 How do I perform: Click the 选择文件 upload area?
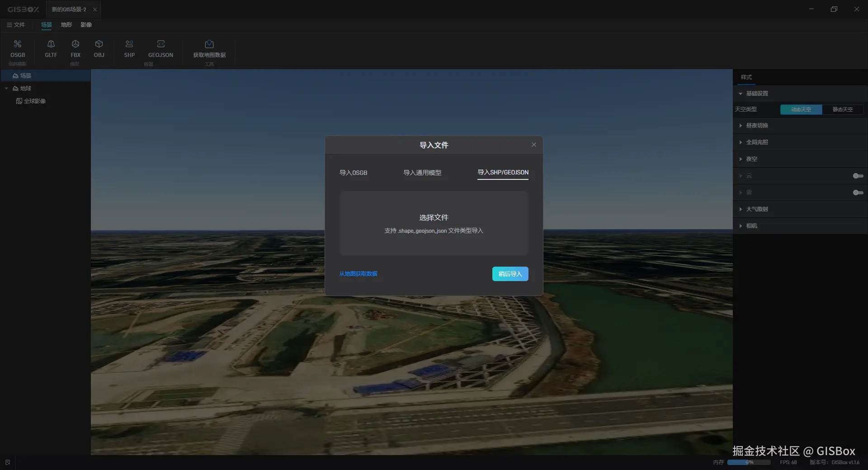(434, 223)
